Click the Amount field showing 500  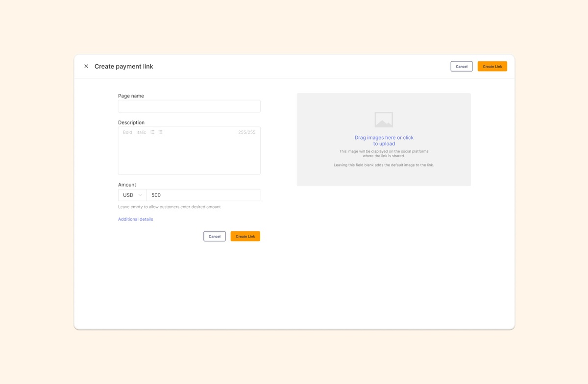[203, 195]
